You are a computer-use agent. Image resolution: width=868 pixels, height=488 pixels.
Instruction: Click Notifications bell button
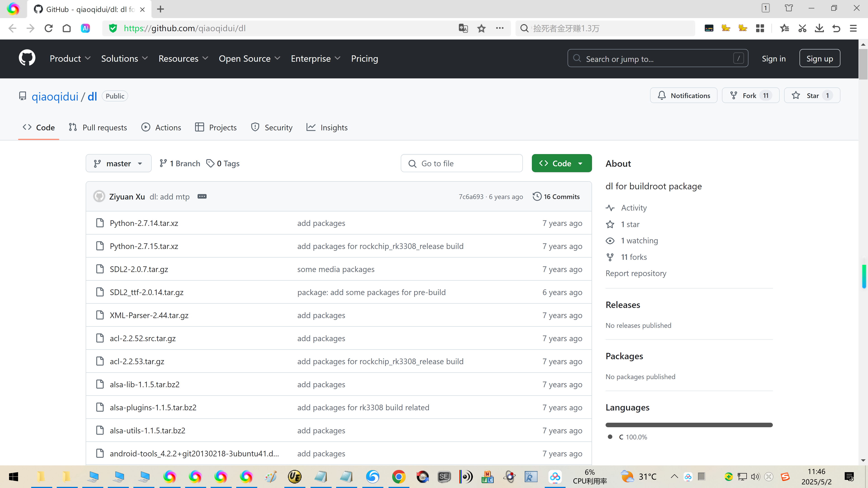tap(684, 96)
